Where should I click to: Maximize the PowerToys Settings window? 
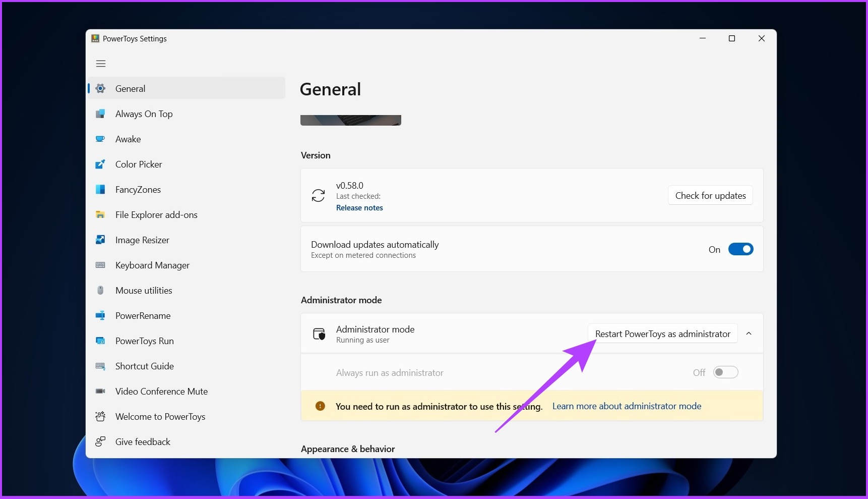point(732,38)
